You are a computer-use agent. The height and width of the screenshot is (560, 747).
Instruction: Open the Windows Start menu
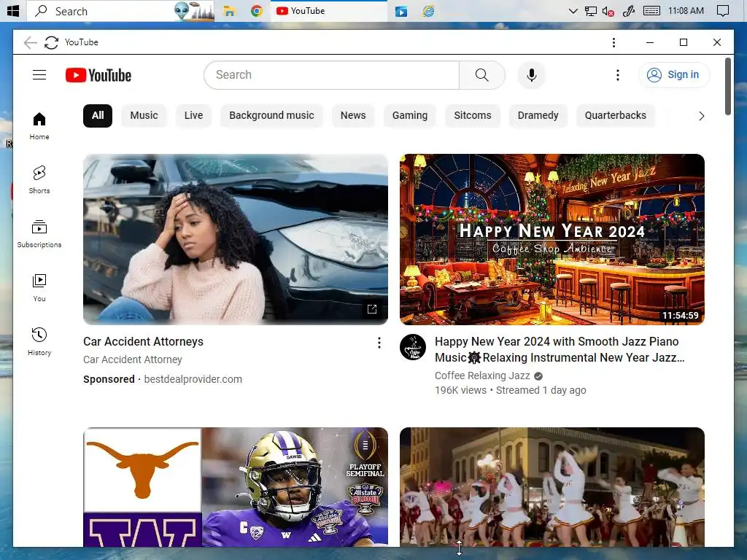[13, 10]
